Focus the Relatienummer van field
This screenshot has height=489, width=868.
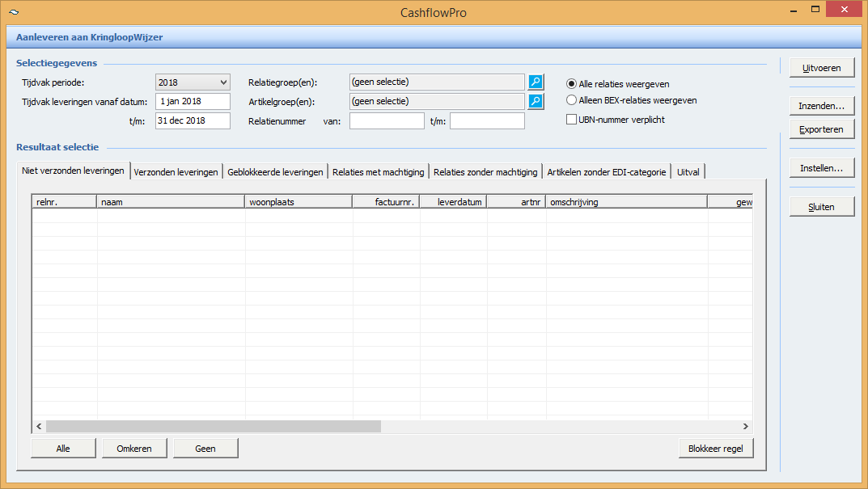387,120
